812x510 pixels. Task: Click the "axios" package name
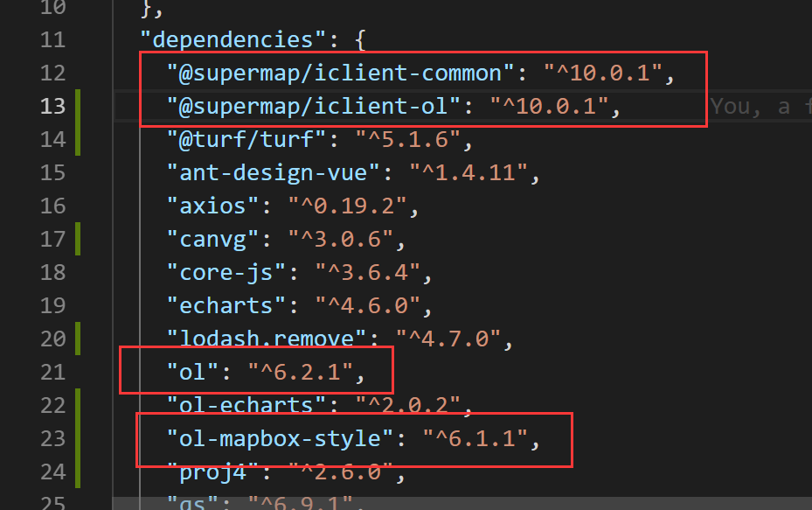(213, 206)
